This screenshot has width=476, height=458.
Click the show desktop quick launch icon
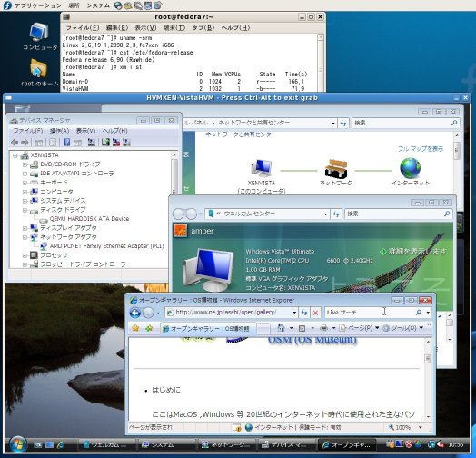click(x=37, y=445)
